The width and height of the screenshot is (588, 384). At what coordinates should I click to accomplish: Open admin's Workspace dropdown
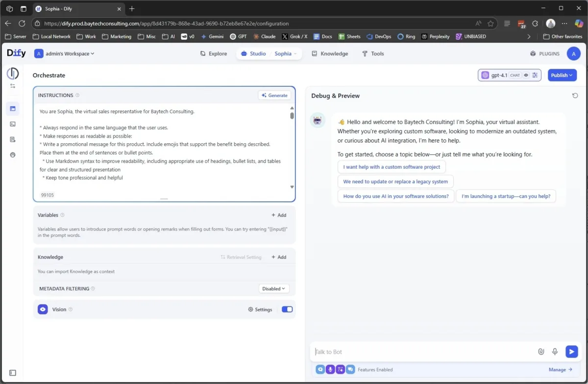click(x=64, y=53)
